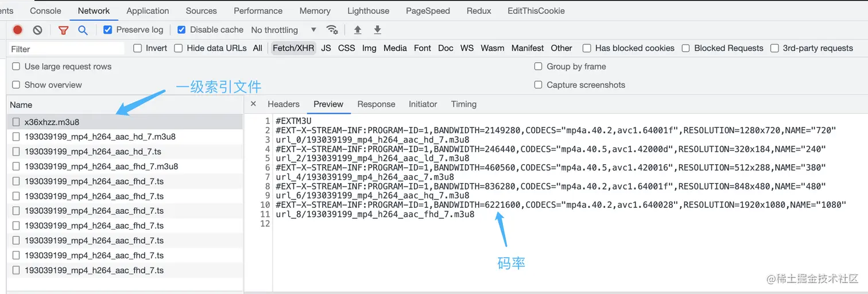868x294 pixels.
Task: Filter by Wasm requests
Action: [493, 48]
